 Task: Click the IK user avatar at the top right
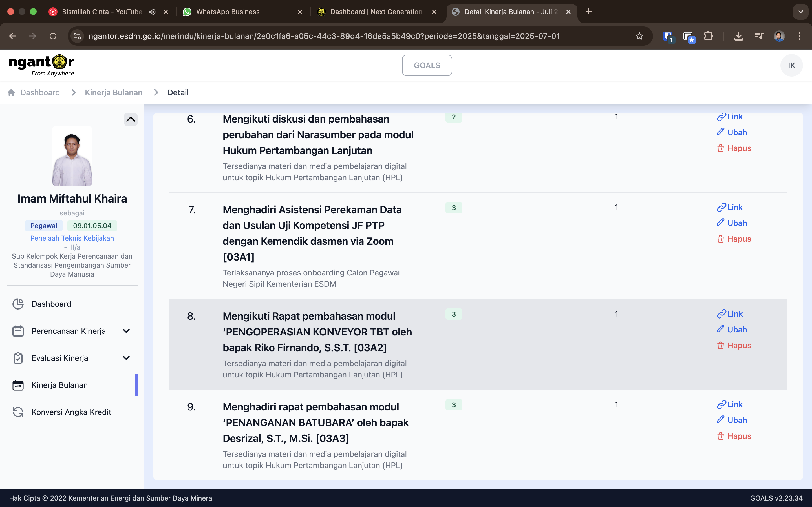(x=791, y=65)
